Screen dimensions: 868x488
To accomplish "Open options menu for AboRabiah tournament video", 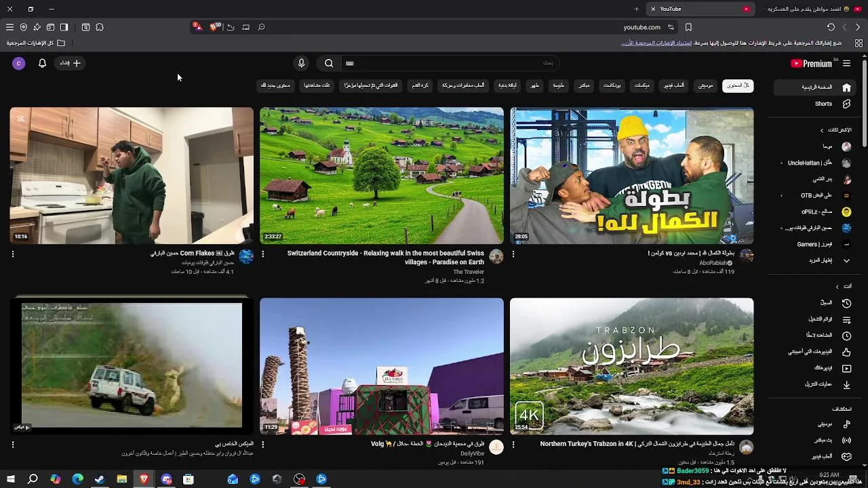I will click(513, 254).
